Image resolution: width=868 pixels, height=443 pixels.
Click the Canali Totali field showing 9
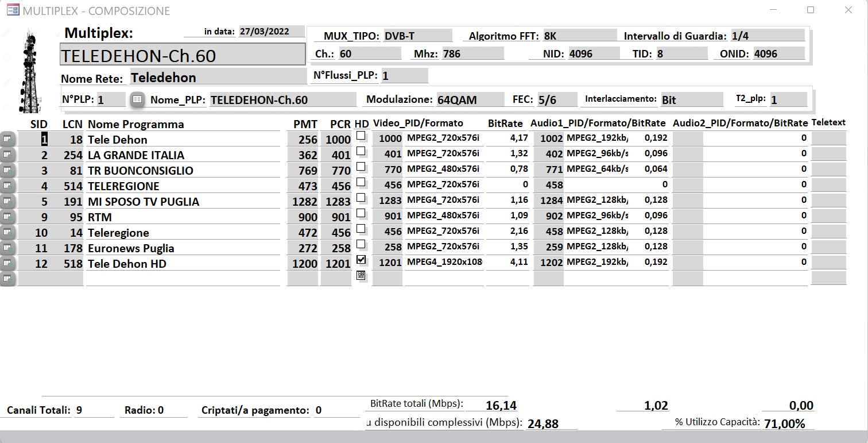(94, 410)
